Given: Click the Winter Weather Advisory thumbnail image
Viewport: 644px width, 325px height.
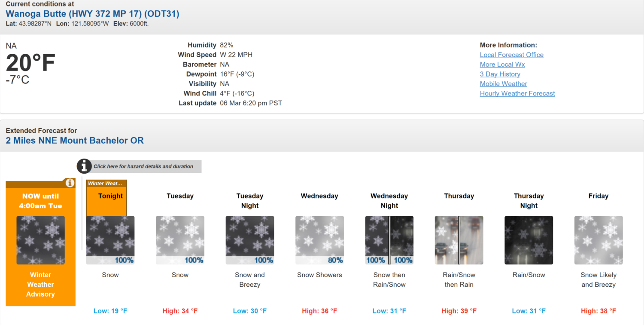Looking at the screenshot, I should pos(40,240).
